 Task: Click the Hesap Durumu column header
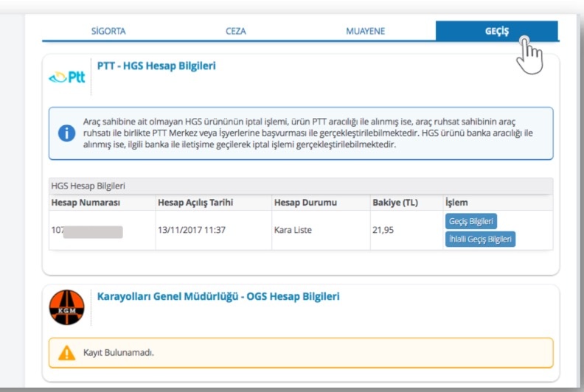[304, 203]
